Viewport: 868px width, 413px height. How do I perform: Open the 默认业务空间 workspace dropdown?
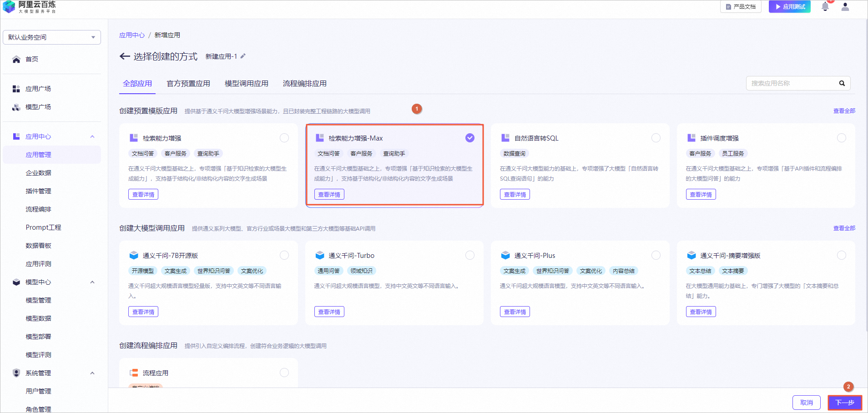point(52,37)
